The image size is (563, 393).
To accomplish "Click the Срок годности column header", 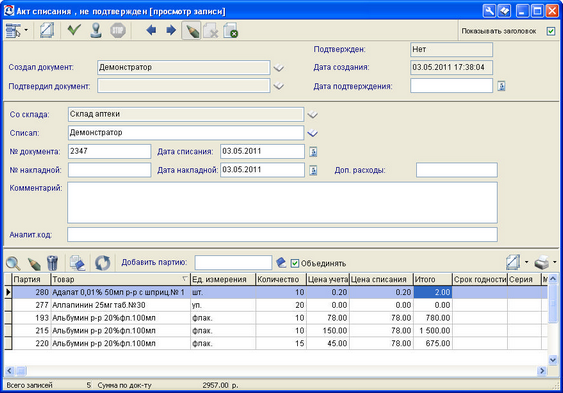I will 480,279.
